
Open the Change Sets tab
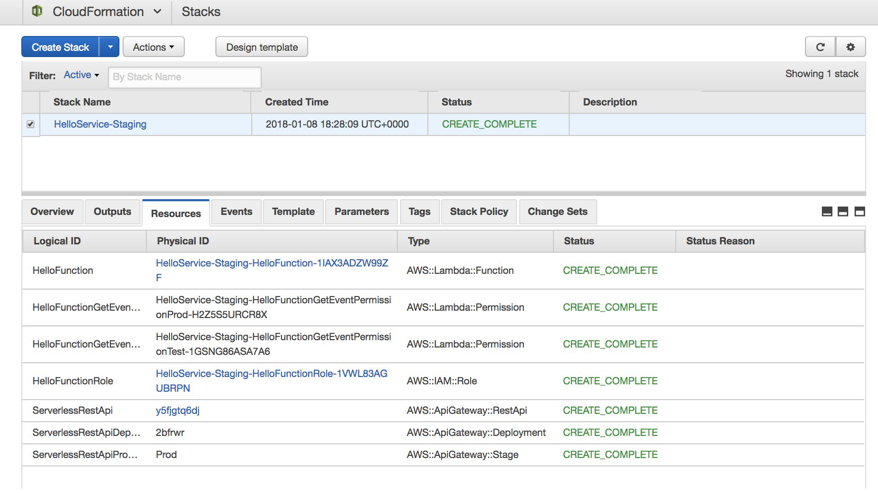click(558, 212)
